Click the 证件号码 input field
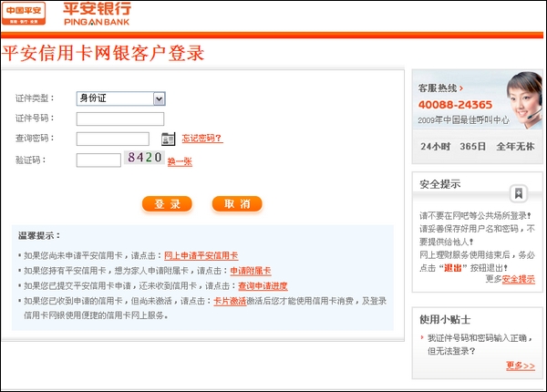547x392 pixels. tap(120, 119)
